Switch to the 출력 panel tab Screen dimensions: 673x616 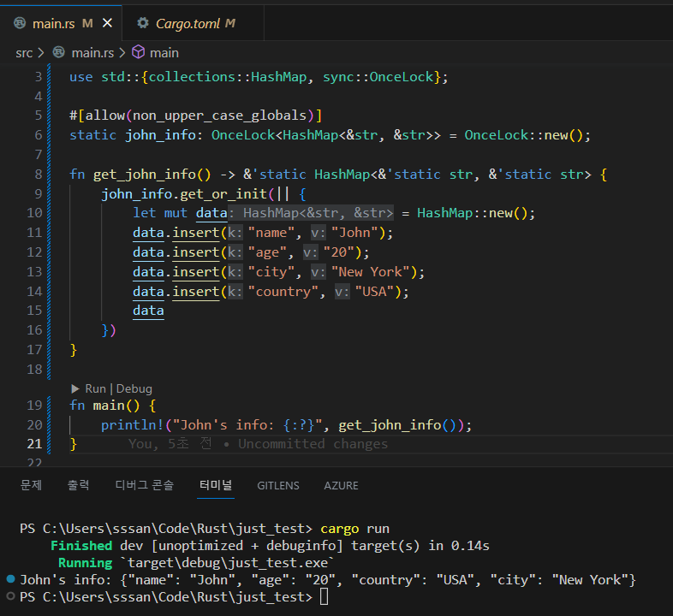click(78, 485)
